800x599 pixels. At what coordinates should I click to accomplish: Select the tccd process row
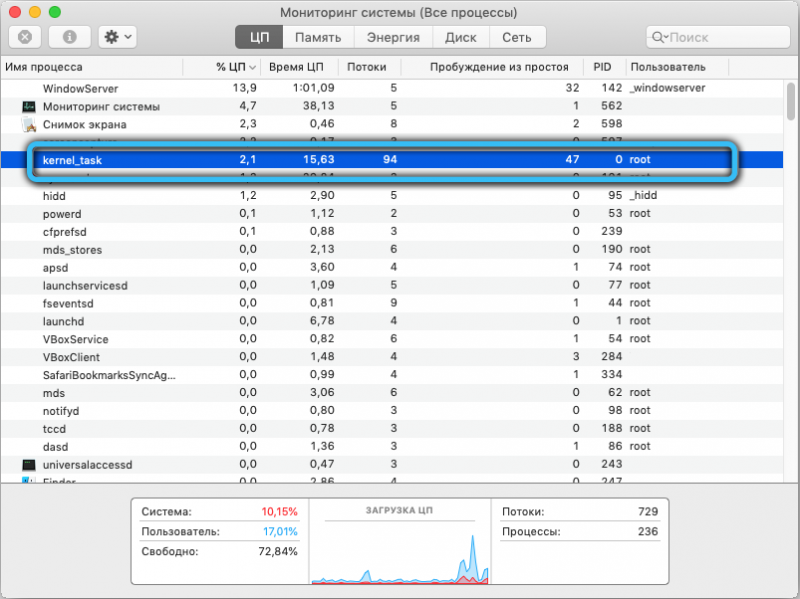tap(392, 429)
